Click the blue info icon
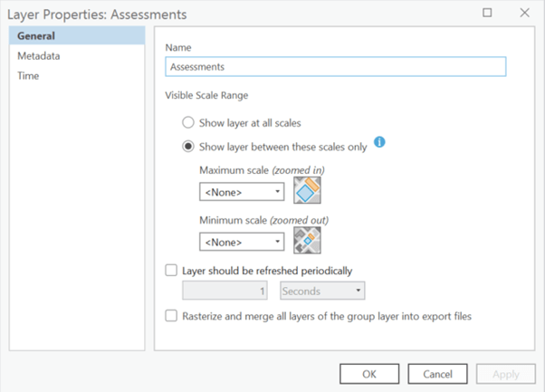The height and width of the screenshot is (392, 545). coord(380,142)
